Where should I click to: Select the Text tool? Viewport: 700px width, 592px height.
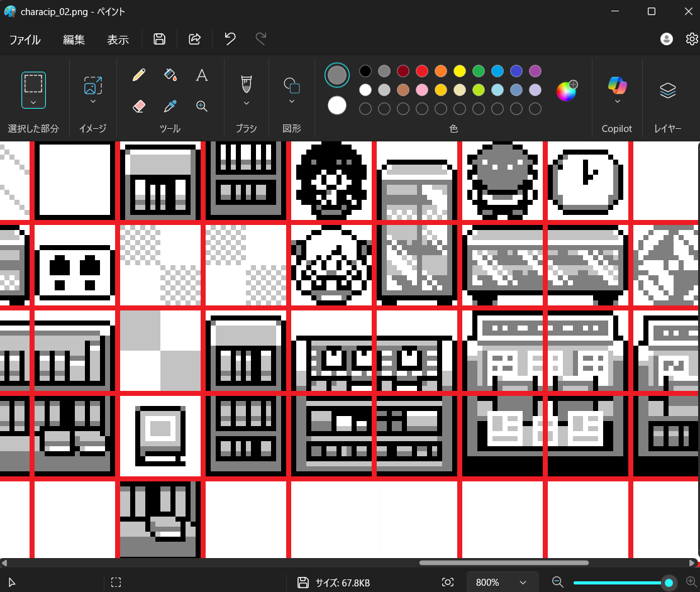coord(201,75)
